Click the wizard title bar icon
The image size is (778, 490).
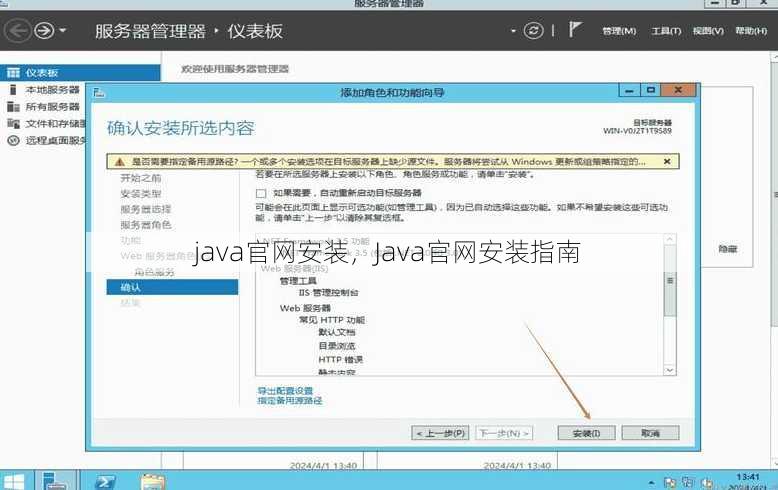coord(99,92)
